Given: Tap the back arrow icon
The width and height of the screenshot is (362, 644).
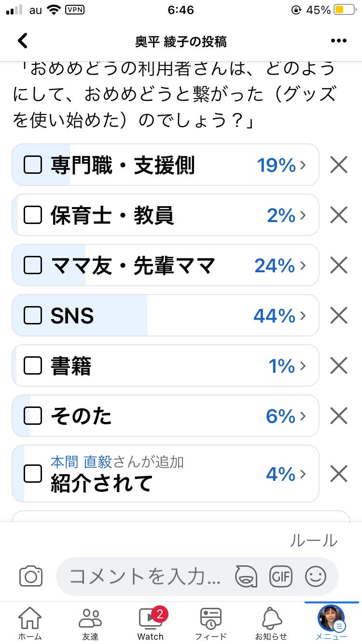Looking at the screenshot, I should (23, 41).
